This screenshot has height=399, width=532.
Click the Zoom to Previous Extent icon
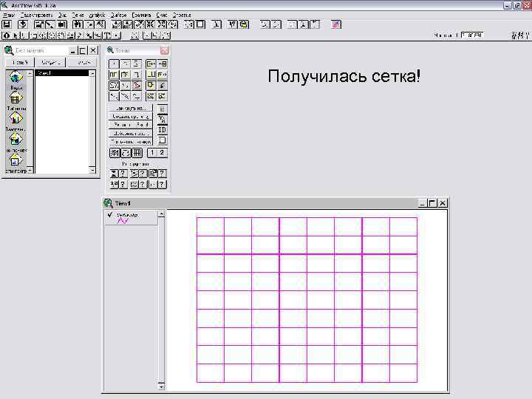pyautogui.click(x=173, y=24)
